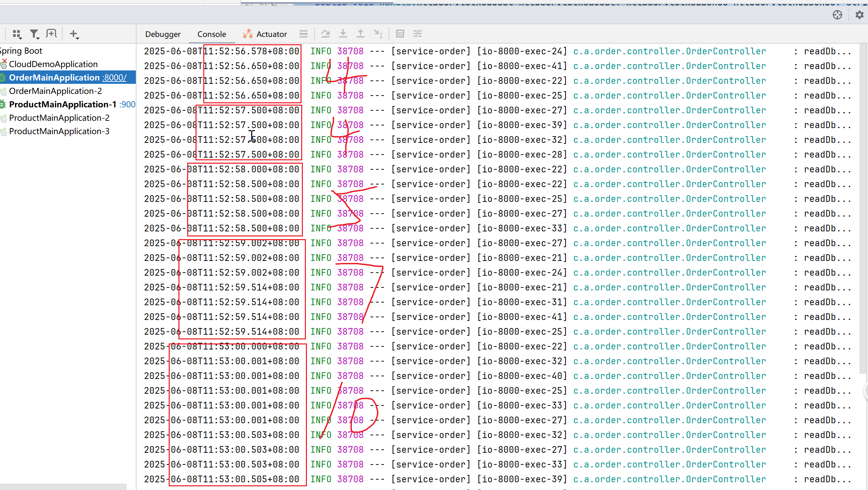Click the Trace Current Stream Chain icon
868x490 pixels.
418,34
